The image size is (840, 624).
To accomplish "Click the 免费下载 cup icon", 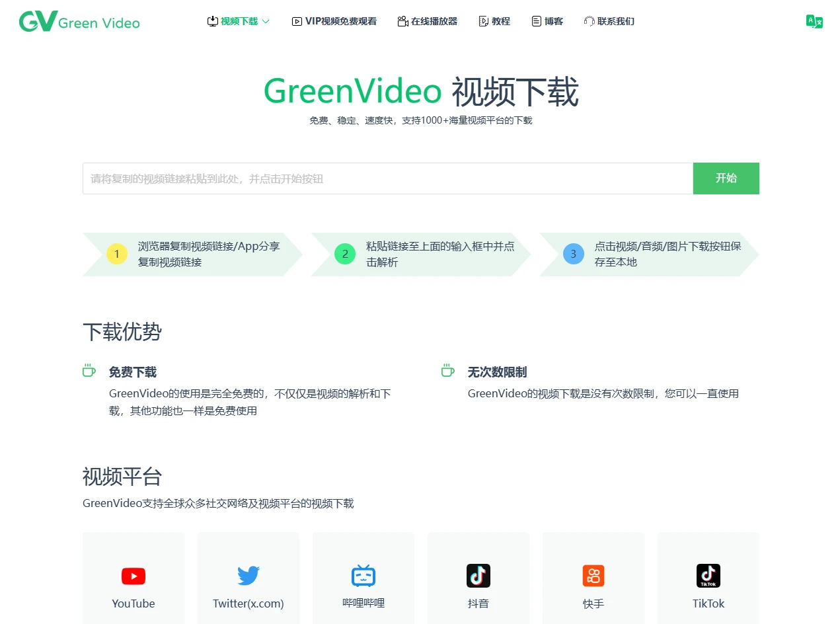I will [89, 371].
